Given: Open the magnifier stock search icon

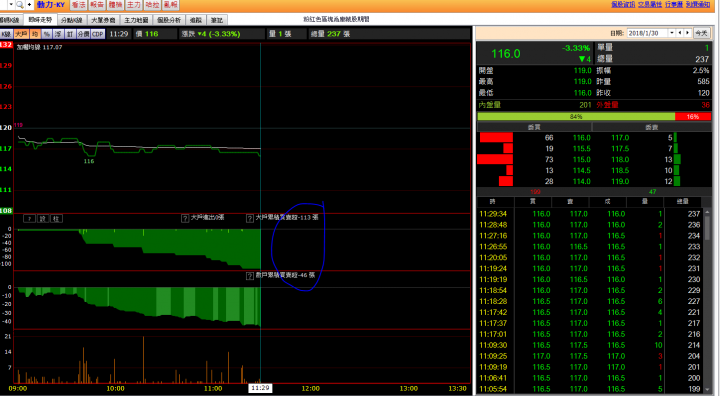Looking at the screenshot, I should (20, 5).
